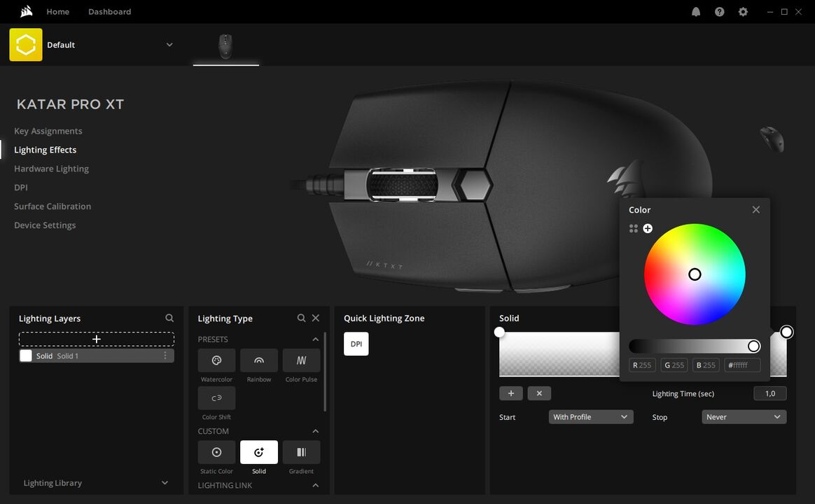Click the small mouse view thumbnail
Image resolution: width=815 pixels, height=504 pixels.
click(772, 139)
